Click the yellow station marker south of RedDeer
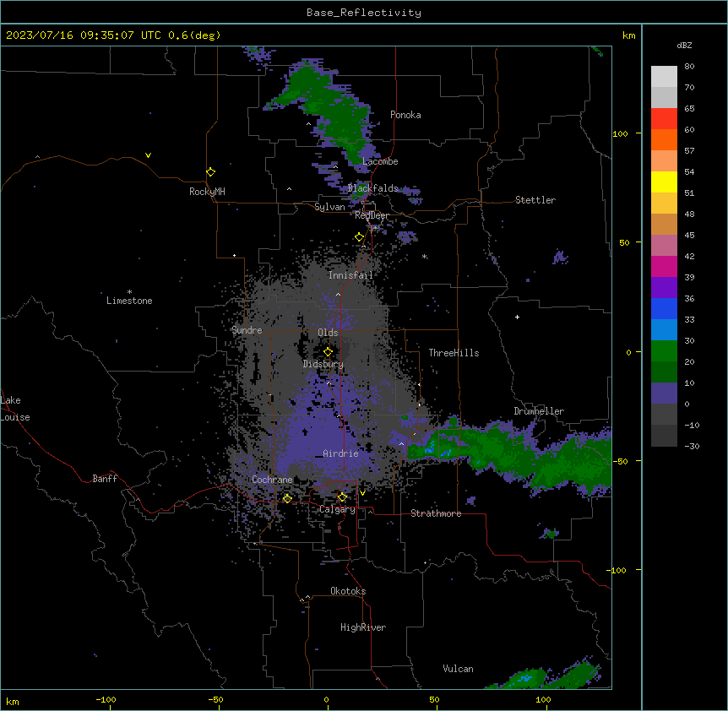Viewport: 728px width, 711px height. tap(359, 237)
